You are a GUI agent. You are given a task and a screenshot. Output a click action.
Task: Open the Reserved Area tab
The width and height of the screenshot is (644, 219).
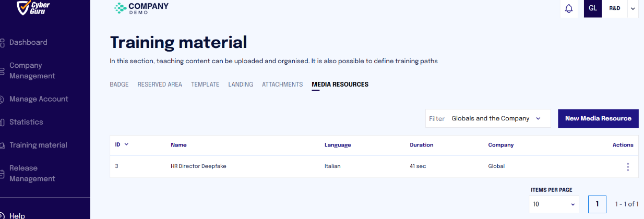point(160,84)
